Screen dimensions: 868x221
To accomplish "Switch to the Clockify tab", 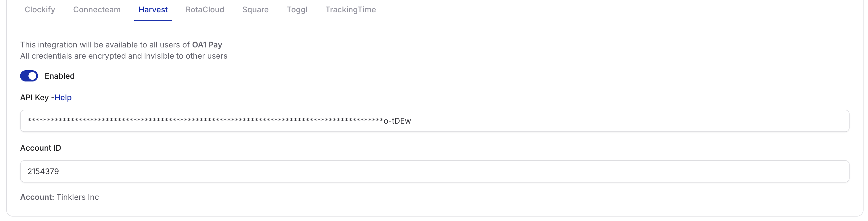I will click(x=40, y=10).
